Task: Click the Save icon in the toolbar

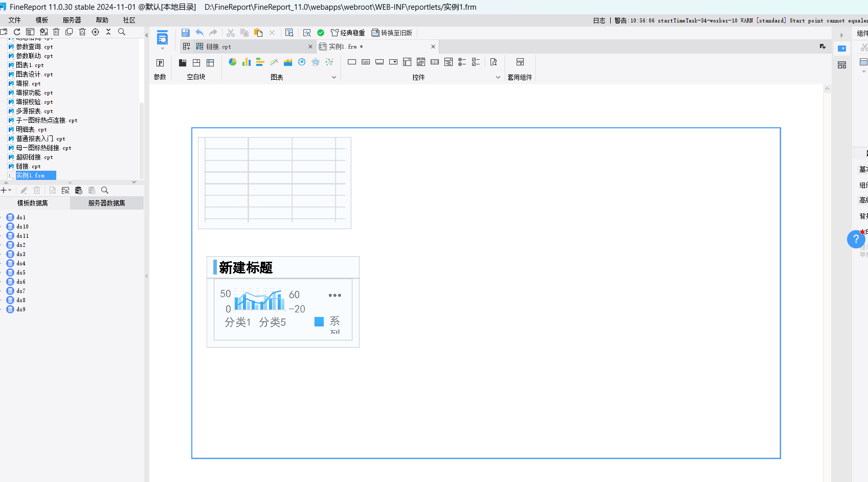Action: pos(186,32)
